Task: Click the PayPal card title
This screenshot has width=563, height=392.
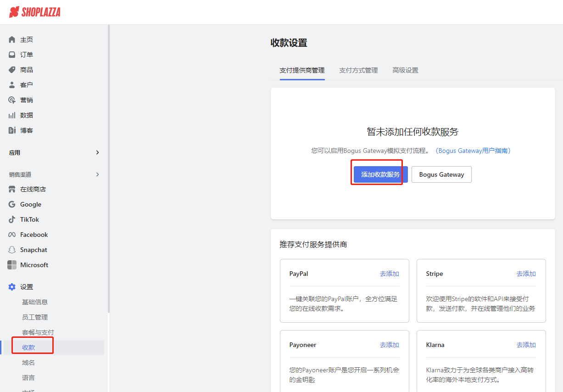Action: click(299, 274)
